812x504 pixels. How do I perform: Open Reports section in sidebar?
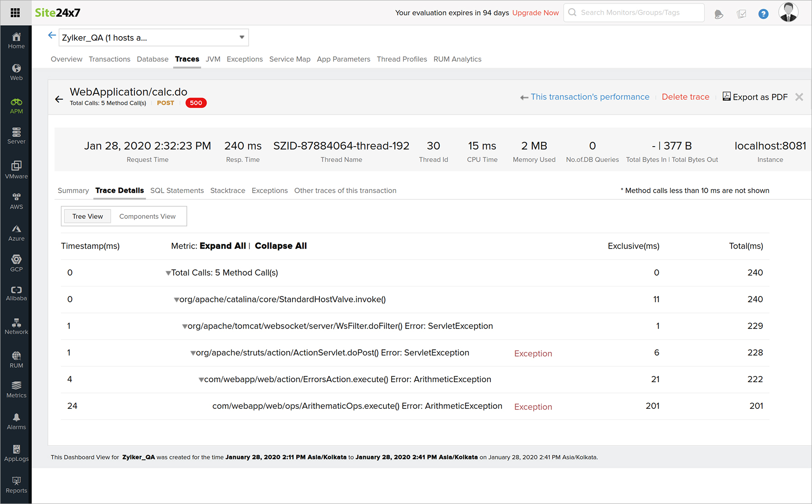(16, 485)
